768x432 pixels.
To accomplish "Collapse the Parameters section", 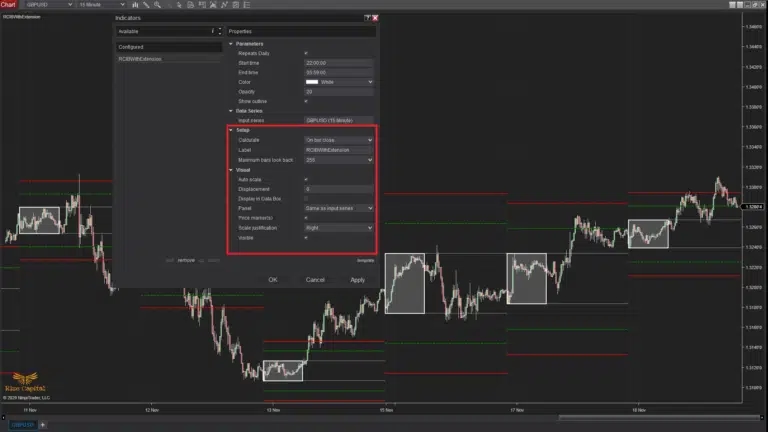I will (231, 43).
